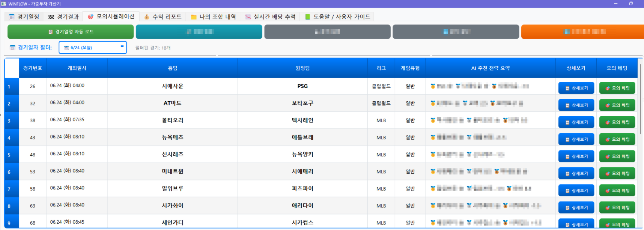Switch to the 수익 리포트 tab
Image resolution: width=644 pixels, height=230 pixels.
167,17
